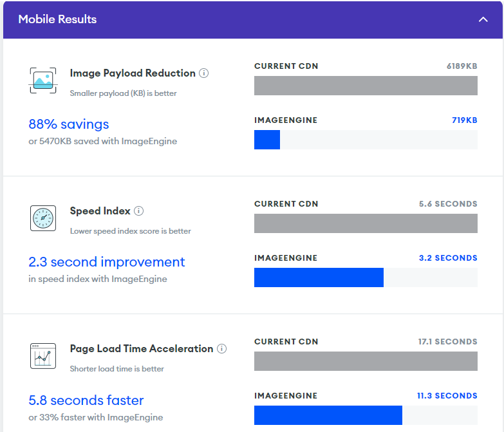This screenshot has height=432, width=504.
Task: Click the Mobile Results header title
Action: point(57,19)
